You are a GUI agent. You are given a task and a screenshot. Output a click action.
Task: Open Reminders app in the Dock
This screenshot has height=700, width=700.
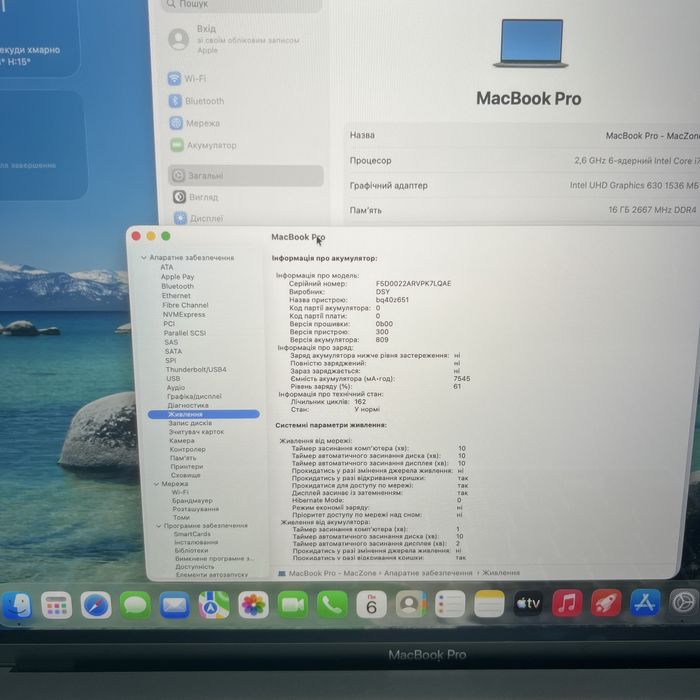coord(450,604)
